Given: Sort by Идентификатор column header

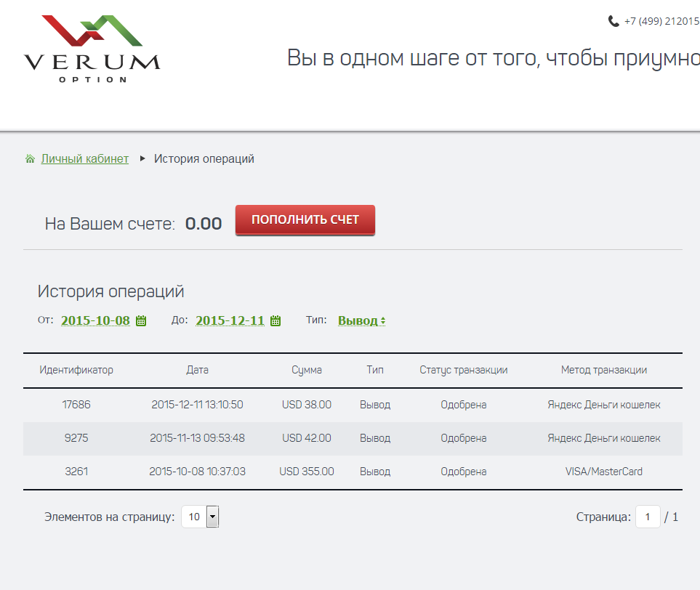Looking at the screenshot, I should click(x=76, y=370).
